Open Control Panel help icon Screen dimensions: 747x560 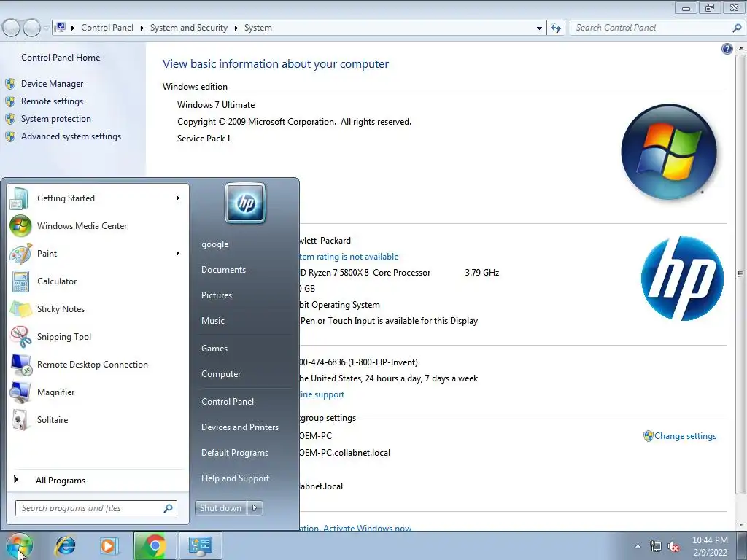pyautogui.click(x=727, y=49)
